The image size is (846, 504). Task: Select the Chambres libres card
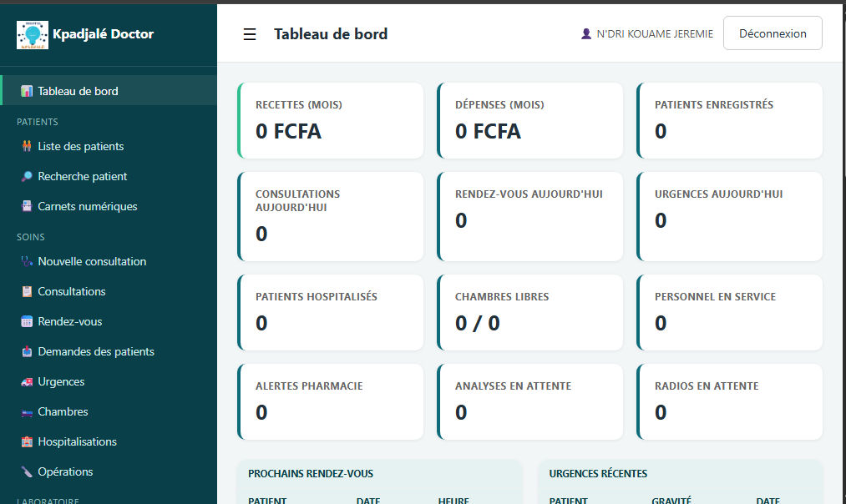point(529,313)
